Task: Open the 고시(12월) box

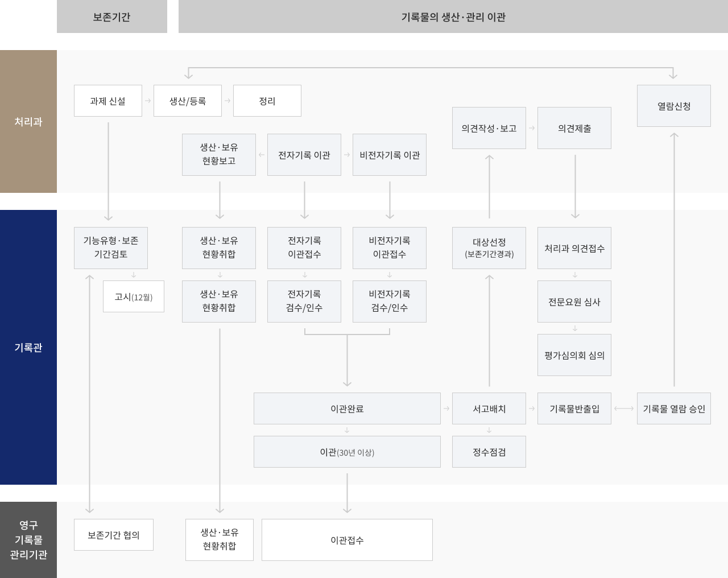Action: [x=133, y=296]
